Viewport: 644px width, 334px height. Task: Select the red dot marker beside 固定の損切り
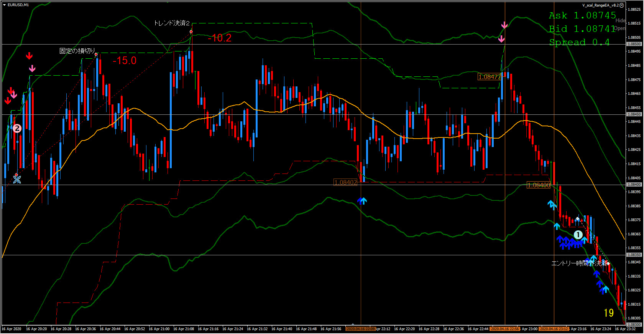pyautogui.click(x=96, y=55)
